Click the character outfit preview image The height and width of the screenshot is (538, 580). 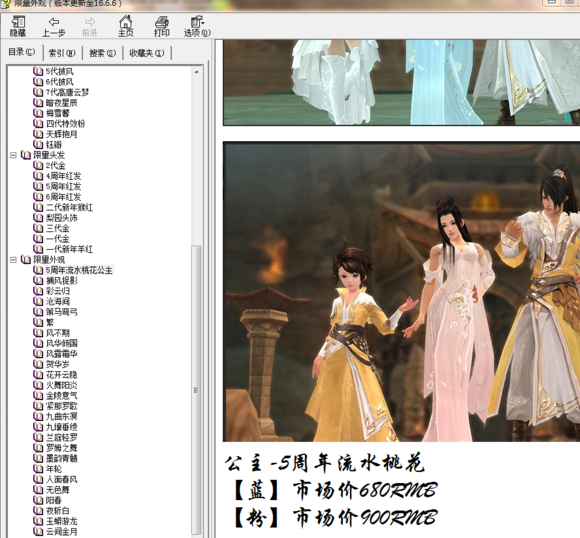click(402, 292)
